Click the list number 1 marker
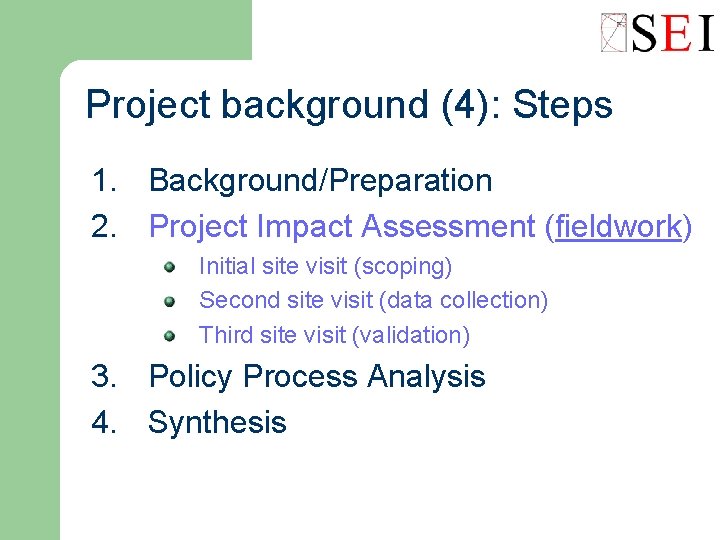Screen dimensions: 720x540 [103, 181]
